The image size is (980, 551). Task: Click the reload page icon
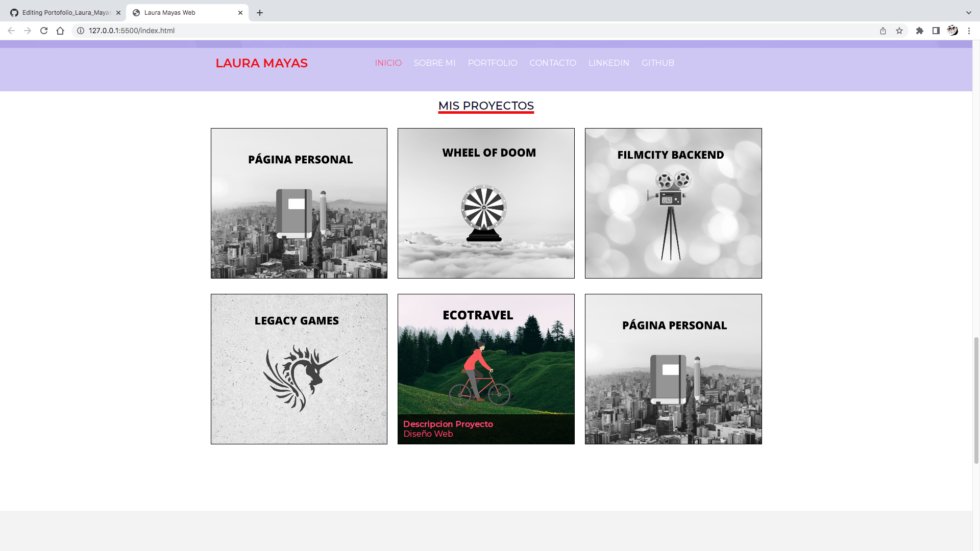(x=43, y=31)
